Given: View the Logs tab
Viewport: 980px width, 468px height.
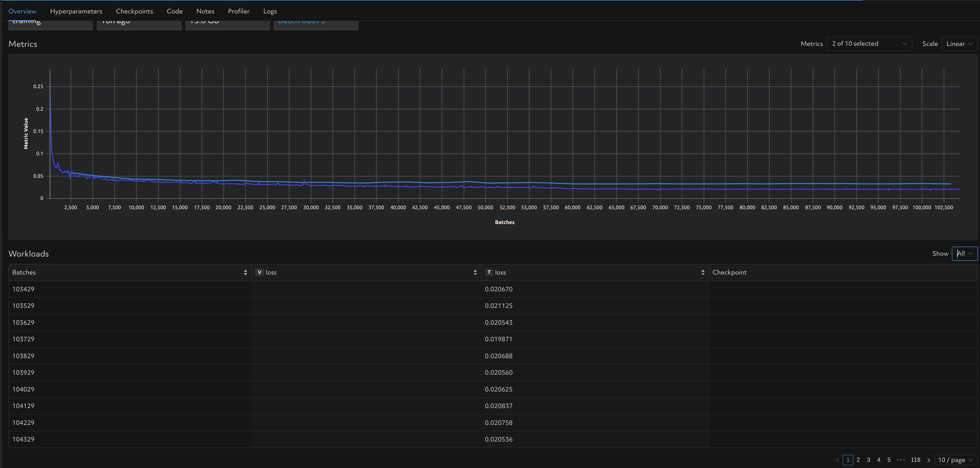Looking at the screenshot, I should click(x=270, y=11).
